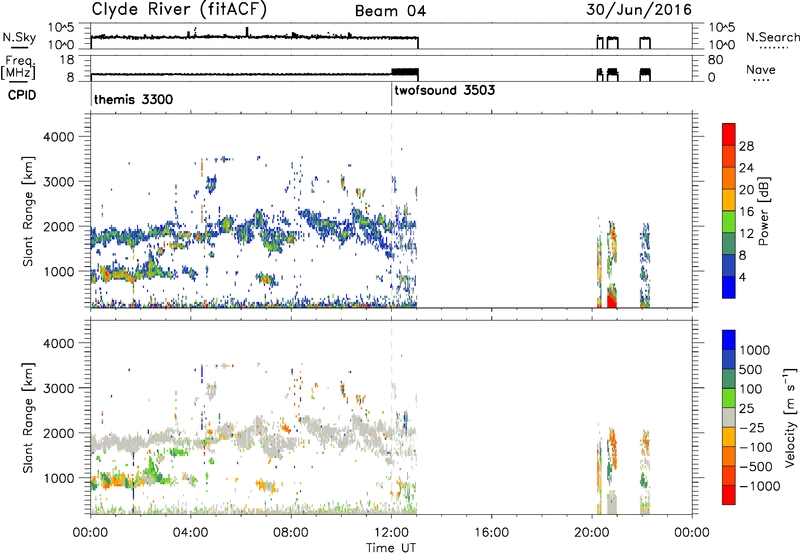The height and width of the screenshot is (554, 800).
Task: Click the -1000 tick on Velocity colorbar
Action: coord(760,486)
